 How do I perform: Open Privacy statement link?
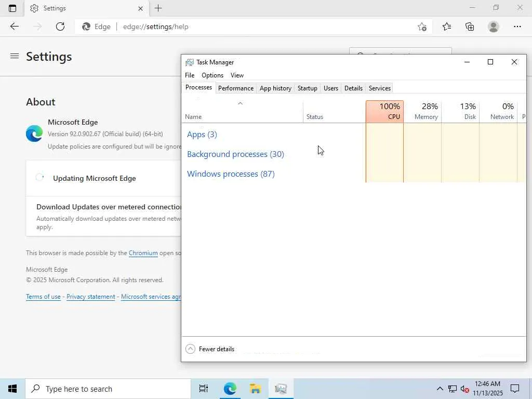click(90, 297)
